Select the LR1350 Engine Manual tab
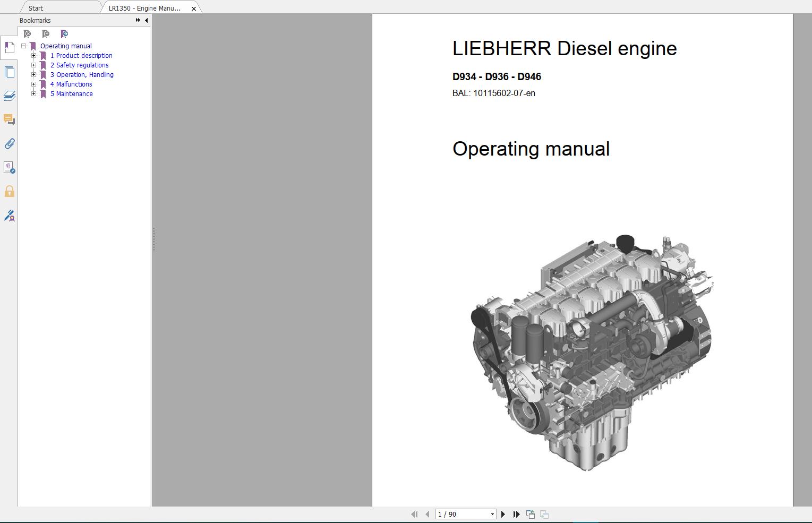This screenshot has width=812, height=523. click(143, 8)
